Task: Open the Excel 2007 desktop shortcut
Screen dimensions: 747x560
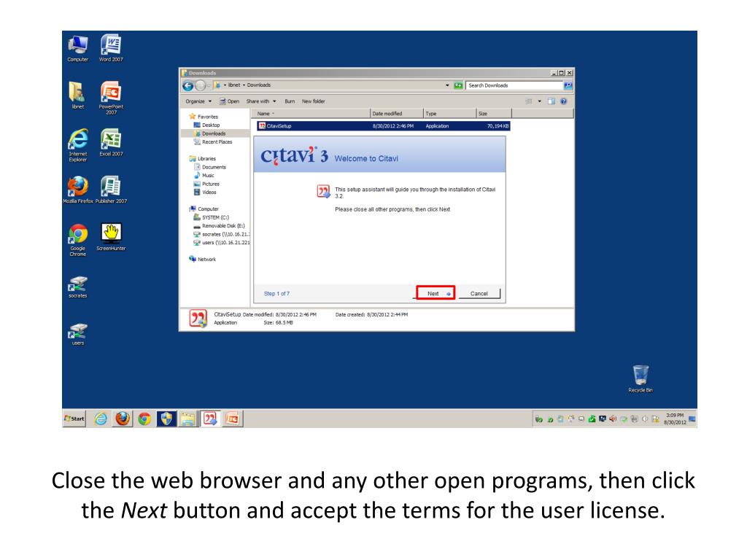Action: point(111,142)
